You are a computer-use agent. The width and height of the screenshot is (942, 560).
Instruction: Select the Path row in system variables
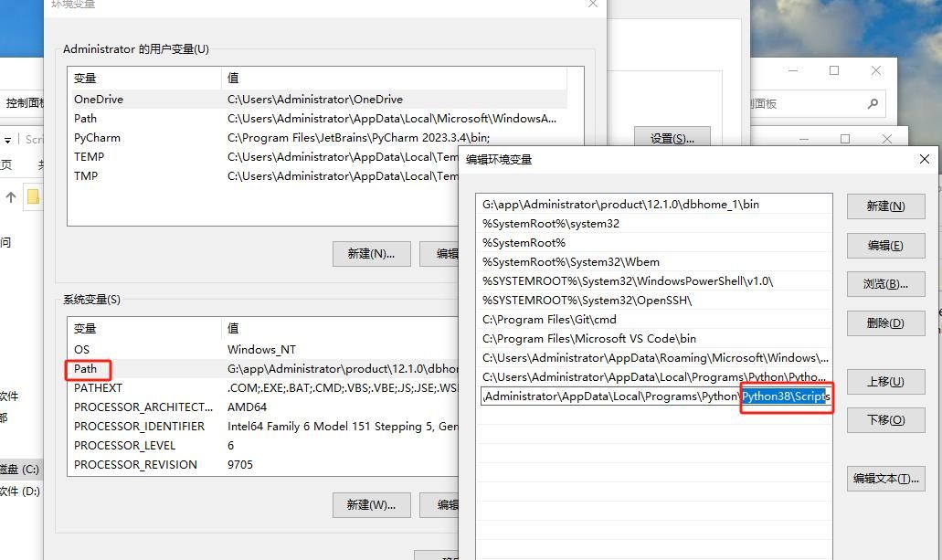pos(86,369)
